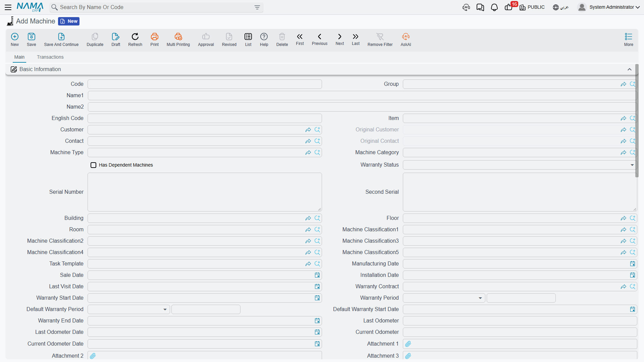Screen dimensions: 644x362
Task: Open the hamburger main menu
Action: click(x=8, y=7)
